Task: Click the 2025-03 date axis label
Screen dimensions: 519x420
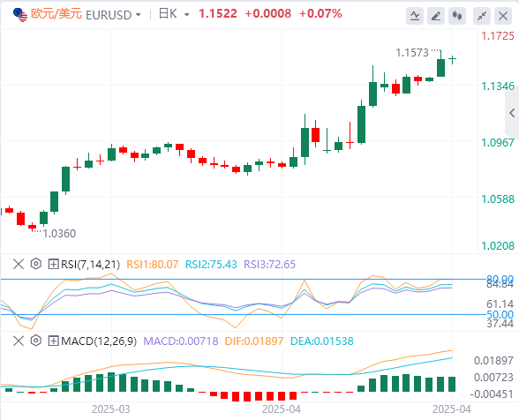Action: 111,409
